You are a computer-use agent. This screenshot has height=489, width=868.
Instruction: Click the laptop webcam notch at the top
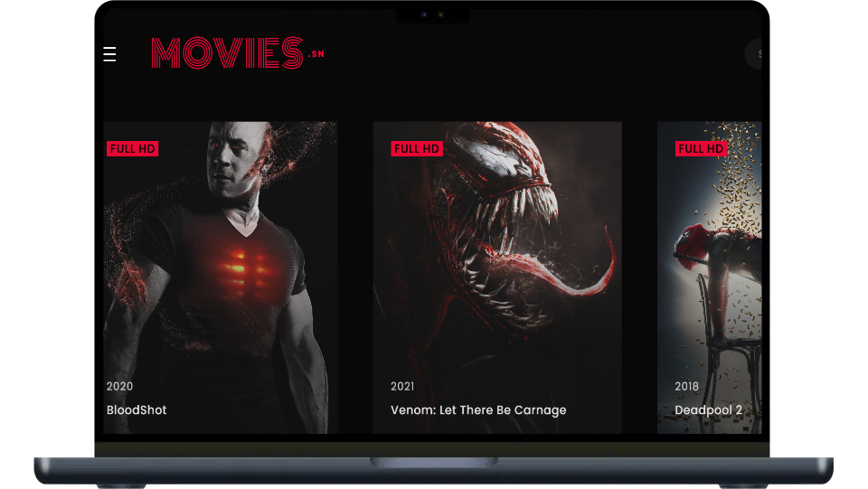coord(432,15)
